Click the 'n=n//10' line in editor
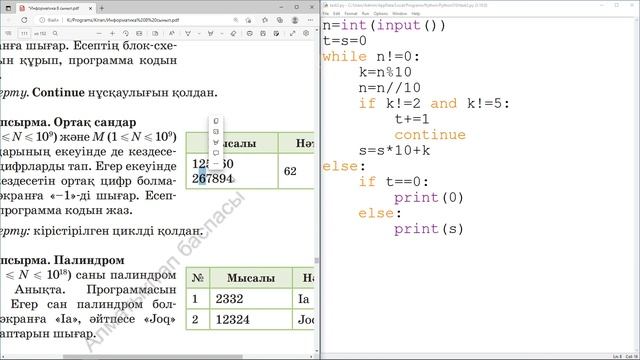The height and width of the screenshot is (360, 640). (x=390, y=88)
